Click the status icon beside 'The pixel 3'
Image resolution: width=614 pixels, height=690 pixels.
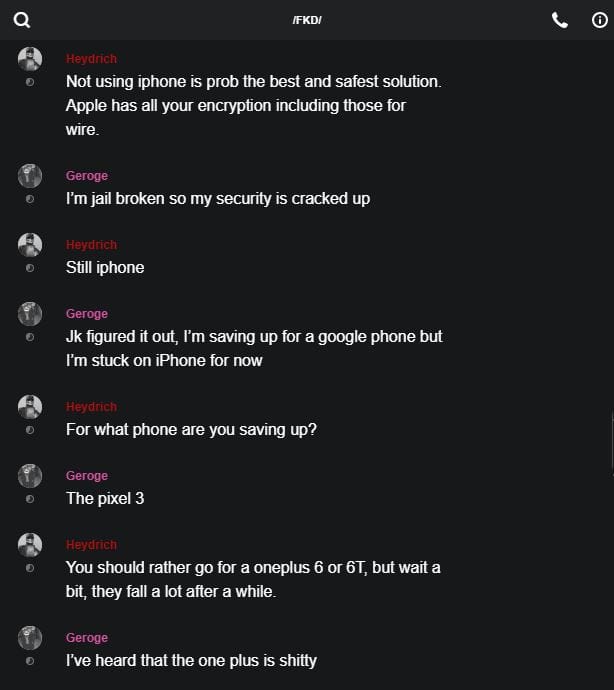pyautogui.click(x=30, y=499)
